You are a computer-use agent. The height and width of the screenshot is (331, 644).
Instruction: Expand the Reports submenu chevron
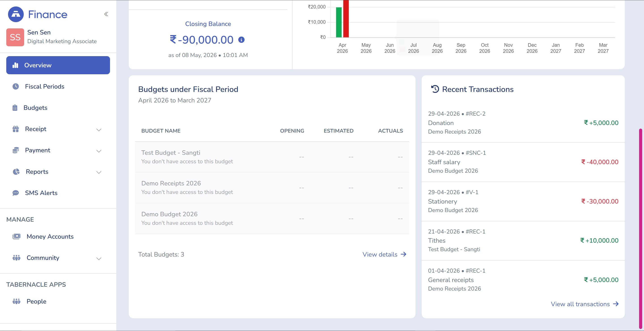(x=99, y=172)
